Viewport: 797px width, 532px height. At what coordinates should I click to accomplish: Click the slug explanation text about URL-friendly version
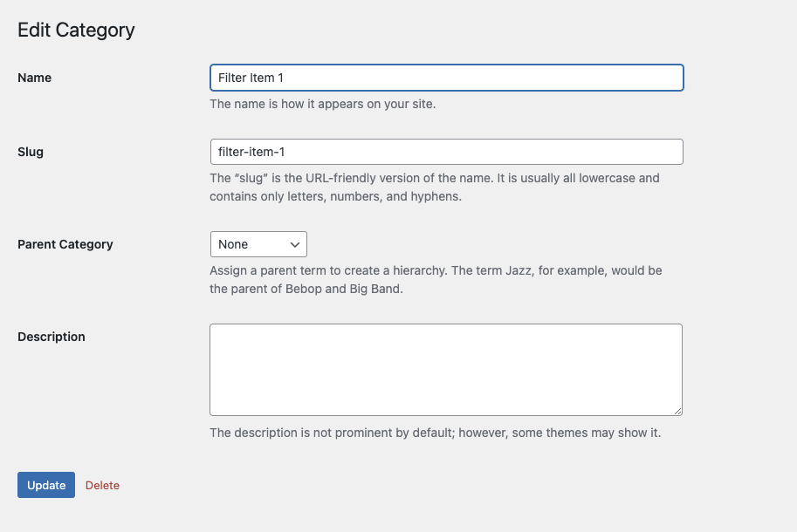(x=435, y=188)
